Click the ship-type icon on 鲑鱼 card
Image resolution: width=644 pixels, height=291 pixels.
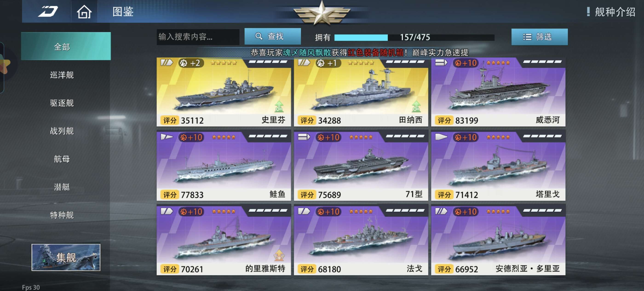pos(167,137)
